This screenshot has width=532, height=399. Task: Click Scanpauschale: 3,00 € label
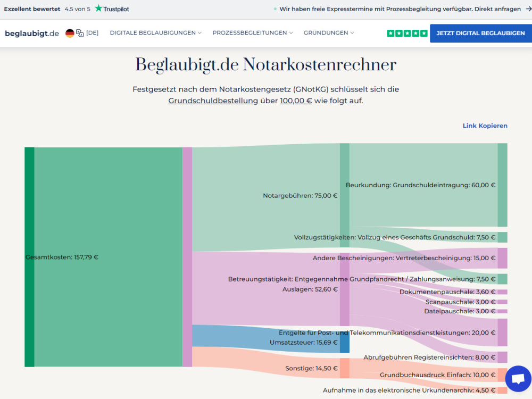click(x=460, y=302)
